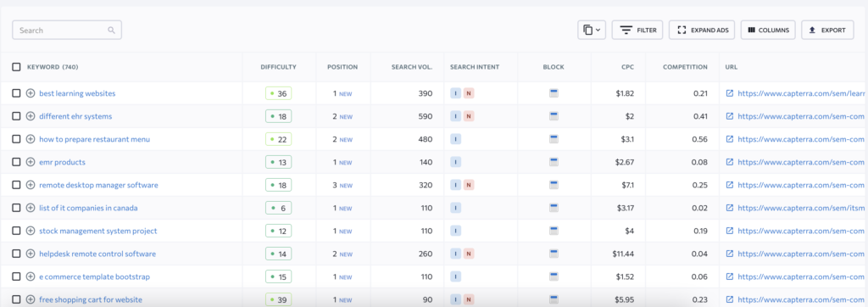
Task: Open the copy dropdown next to Filter
Action: pos(592,30)
